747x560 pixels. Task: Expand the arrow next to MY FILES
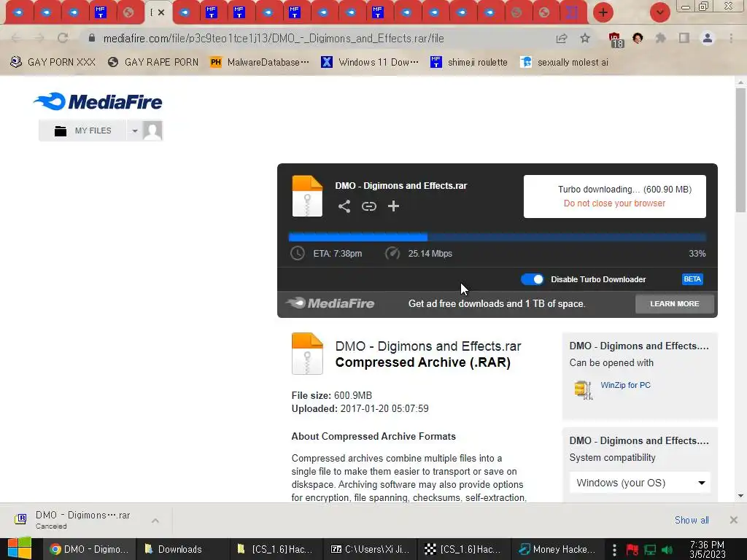click(x=135, y=131)
